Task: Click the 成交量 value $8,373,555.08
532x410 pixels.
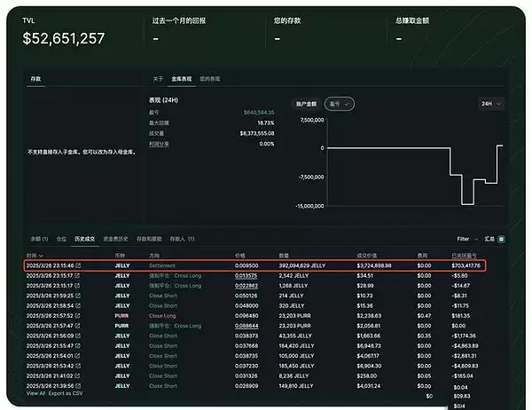Action: pyautogui.click(x=257, y=133)
